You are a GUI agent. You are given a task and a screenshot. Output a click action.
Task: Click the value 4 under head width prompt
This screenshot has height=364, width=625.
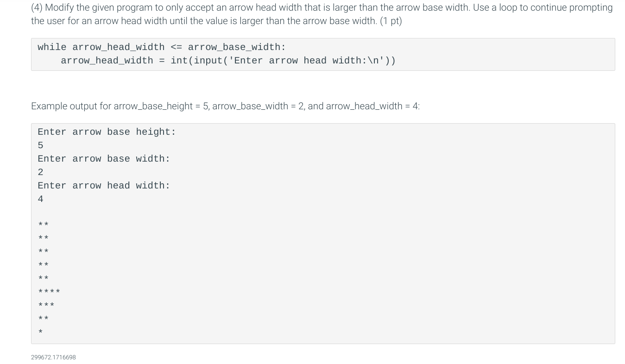click(x=40, y=199)
